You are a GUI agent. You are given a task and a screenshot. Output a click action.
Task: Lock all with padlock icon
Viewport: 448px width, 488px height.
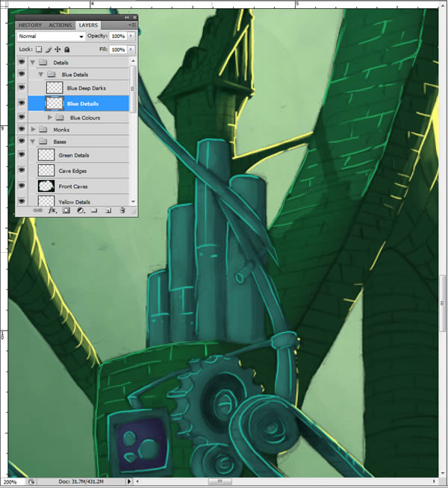point(67,49)
